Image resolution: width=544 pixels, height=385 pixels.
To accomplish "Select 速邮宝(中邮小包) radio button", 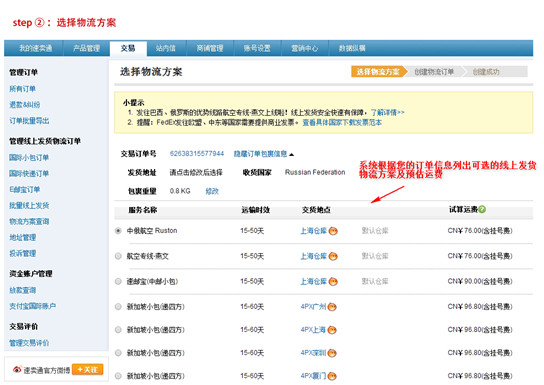I will 118,281.
